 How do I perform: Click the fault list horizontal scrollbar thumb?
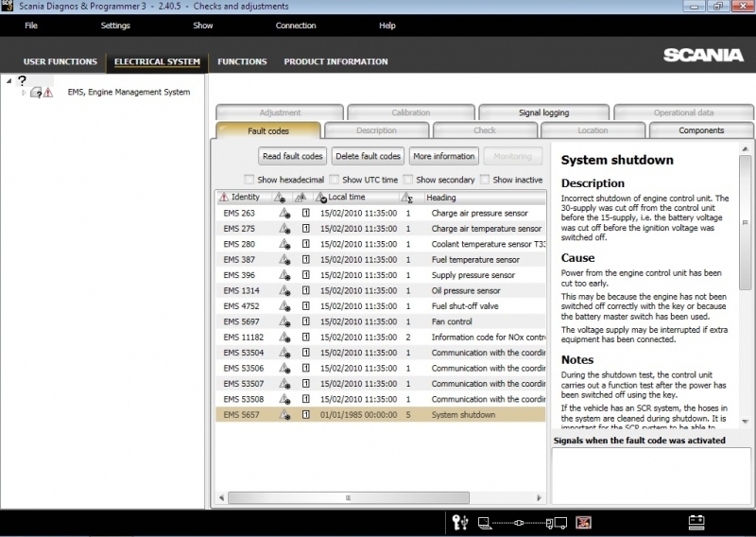tap(348, 497)
